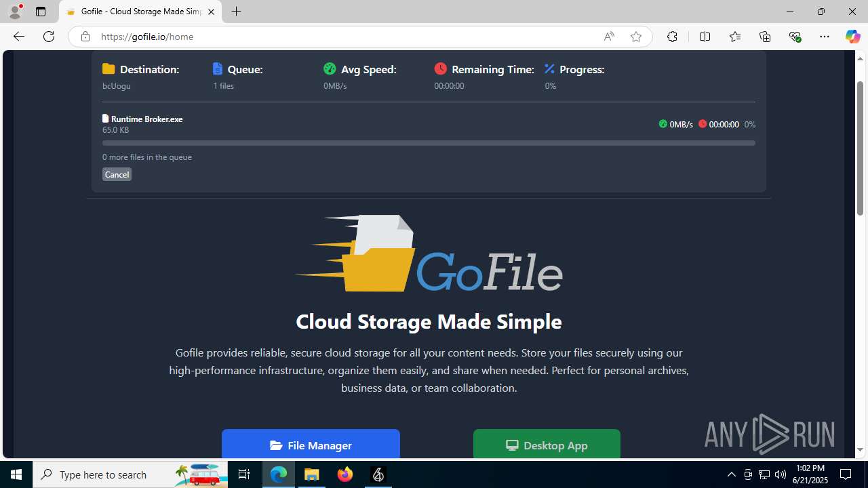Click the GoFile logo image
Screen dimensions: 868x488
[429, 253]
